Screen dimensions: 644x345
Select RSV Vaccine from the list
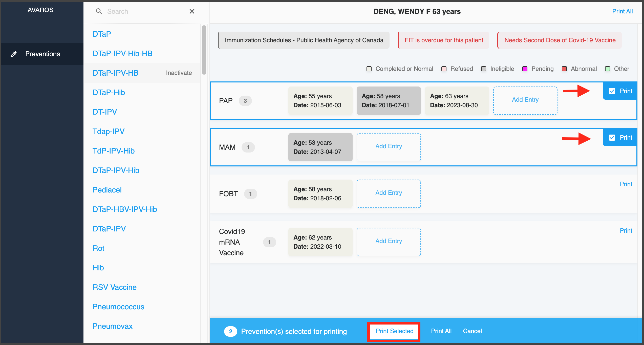[115, 287]
